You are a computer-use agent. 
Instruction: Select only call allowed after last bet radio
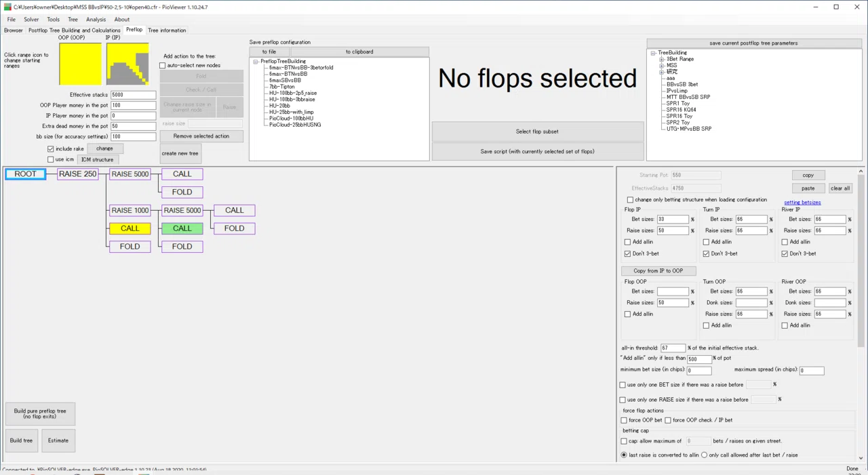(x=705, y=455)
